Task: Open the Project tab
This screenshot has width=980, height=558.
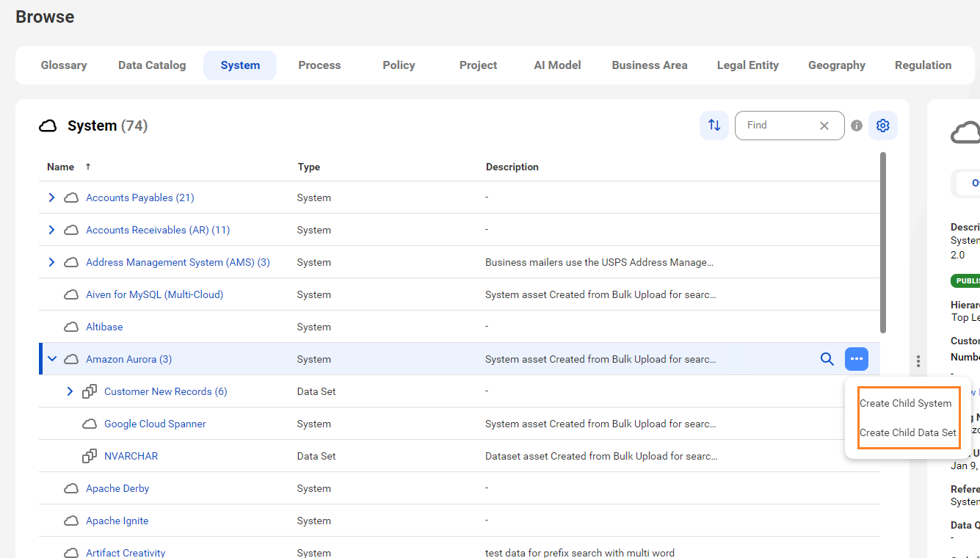Action: coord(478,65)
